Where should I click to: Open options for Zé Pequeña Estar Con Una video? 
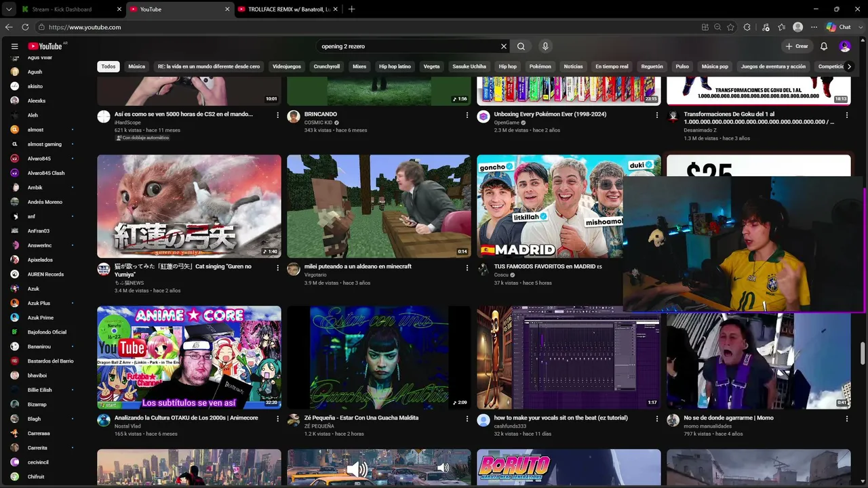pyautogui.click(x=467, y=418)
